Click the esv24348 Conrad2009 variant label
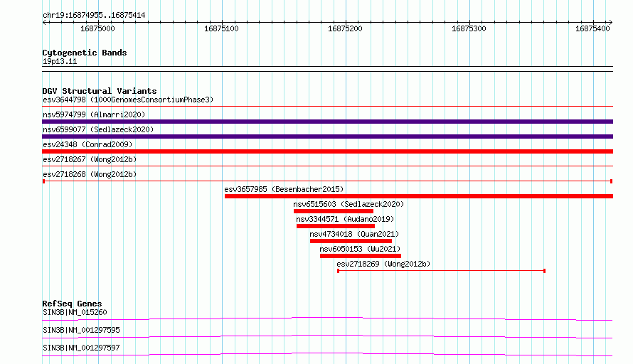The height and width of the screenshot is (364, 633). point(87,144)
